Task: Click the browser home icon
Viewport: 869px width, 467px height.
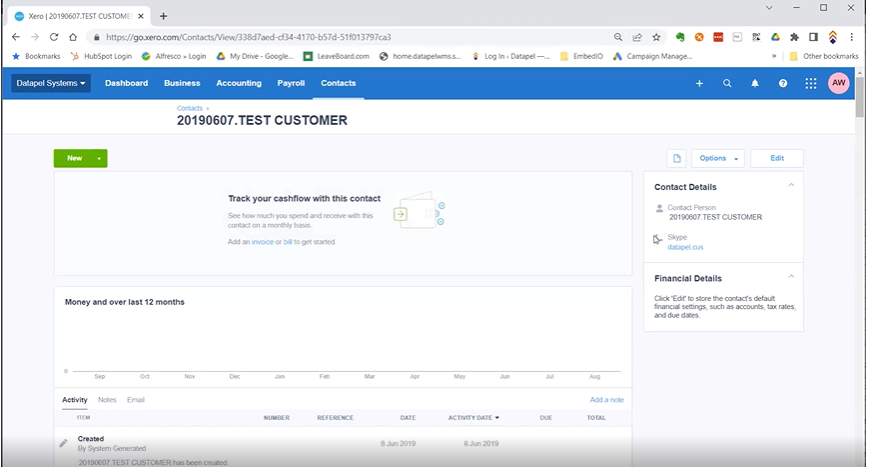Action: click(73, 37)
